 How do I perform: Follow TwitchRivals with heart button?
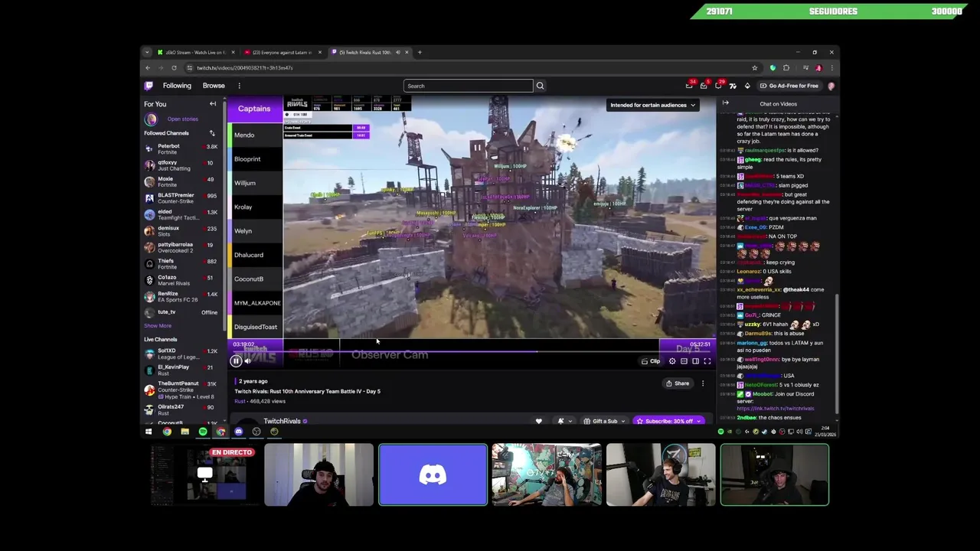pyautogui.click(x=538, y=421)
